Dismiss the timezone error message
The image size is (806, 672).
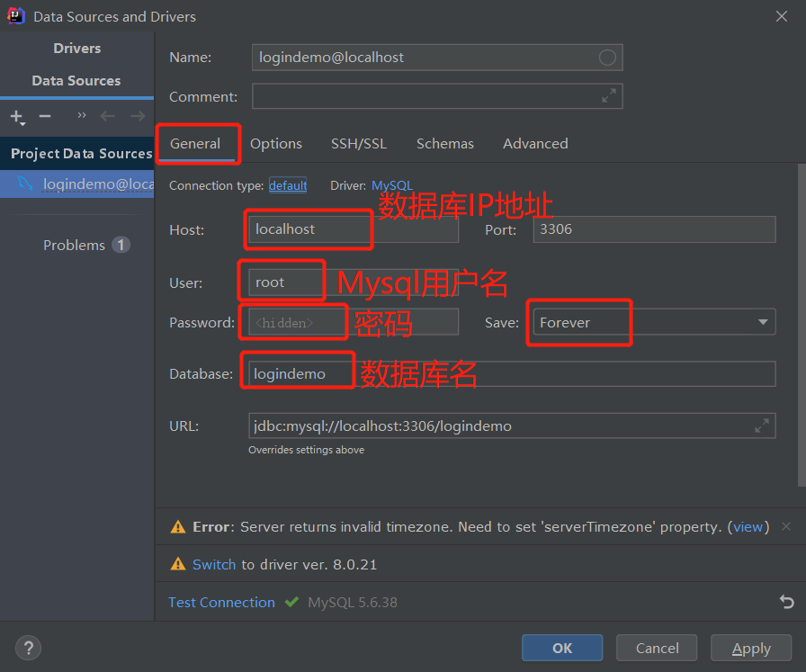[786, 526]
